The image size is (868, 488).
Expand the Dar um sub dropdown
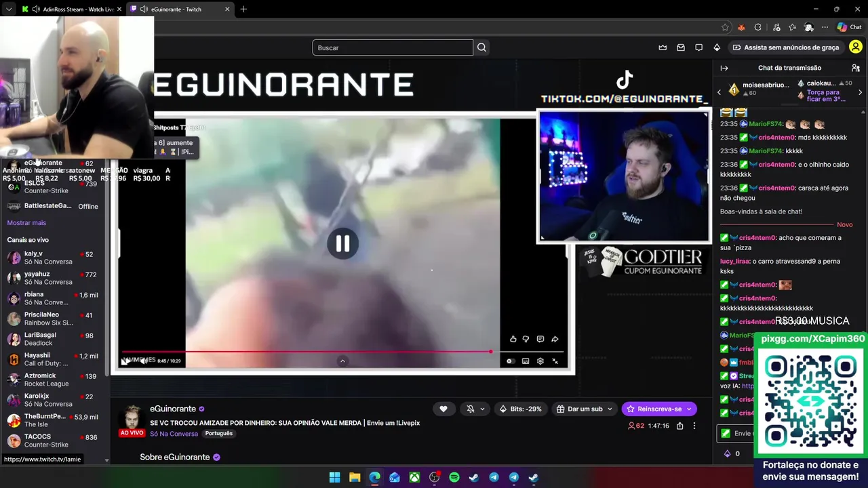(610, 409)
